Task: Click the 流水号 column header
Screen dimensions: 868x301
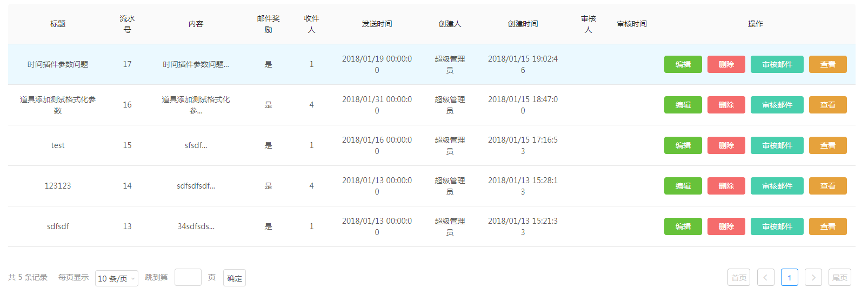Action: point(127,24)
